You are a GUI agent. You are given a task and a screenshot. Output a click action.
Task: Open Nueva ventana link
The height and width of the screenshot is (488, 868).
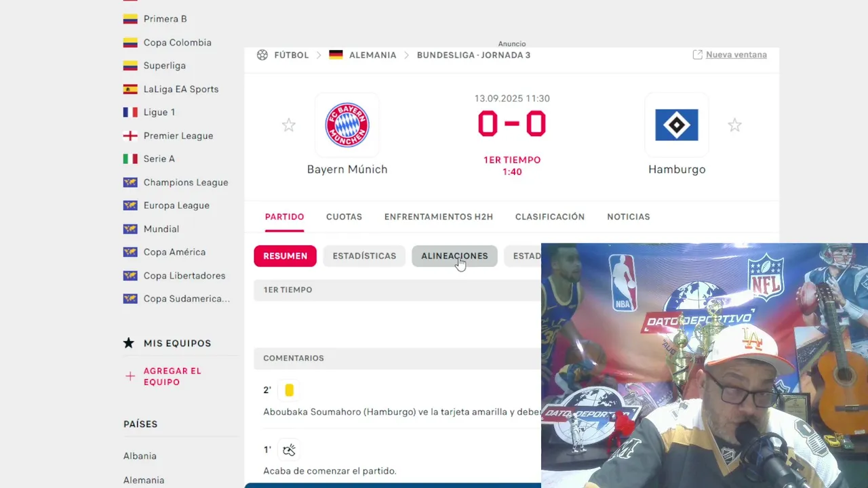click(x=736, y=55)
